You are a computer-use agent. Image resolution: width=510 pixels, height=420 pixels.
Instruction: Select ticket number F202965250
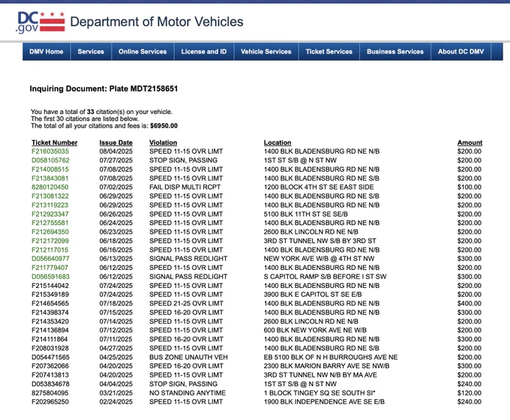pos(50,402)
